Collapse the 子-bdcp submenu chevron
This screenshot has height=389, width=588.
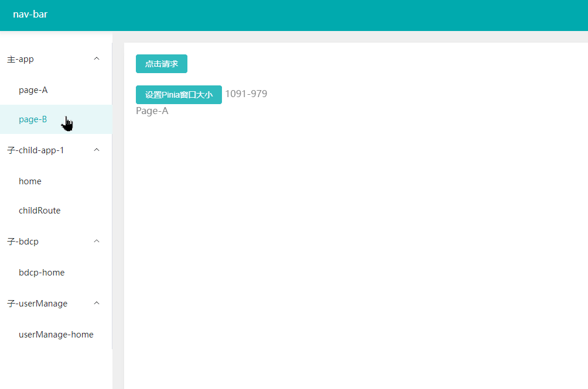point(97,242)
